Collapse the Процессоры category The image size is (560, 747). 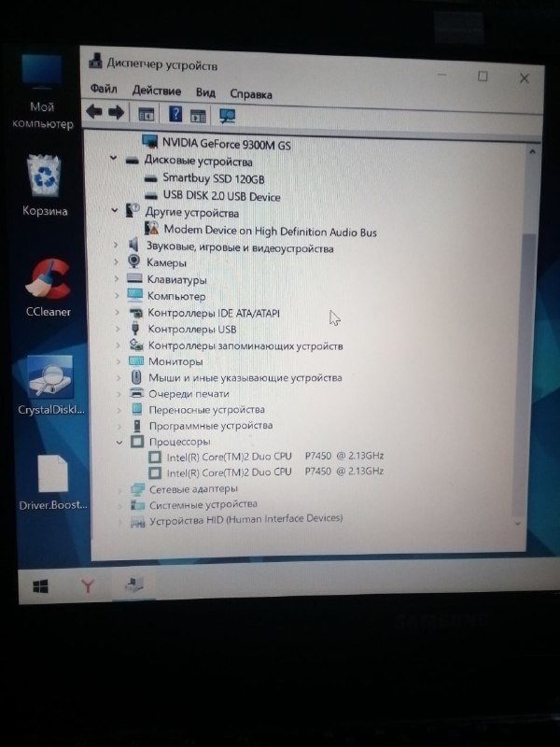click(x=119, y=442)
